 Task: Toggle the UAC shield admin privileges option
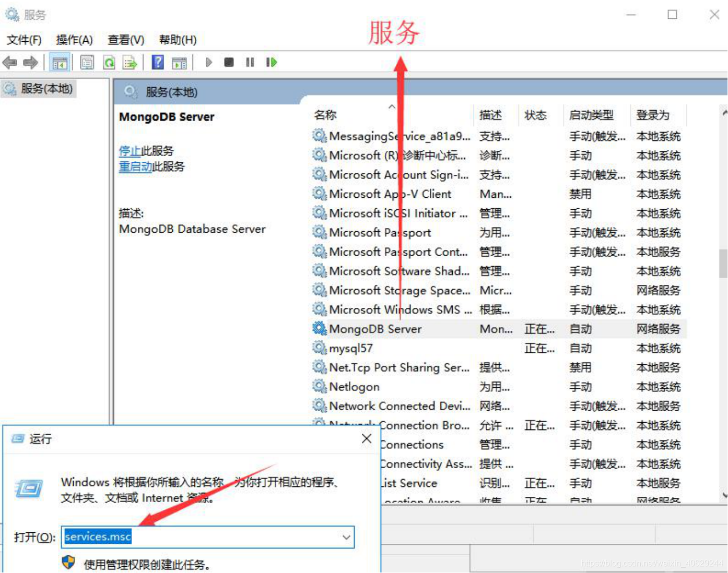68,564
